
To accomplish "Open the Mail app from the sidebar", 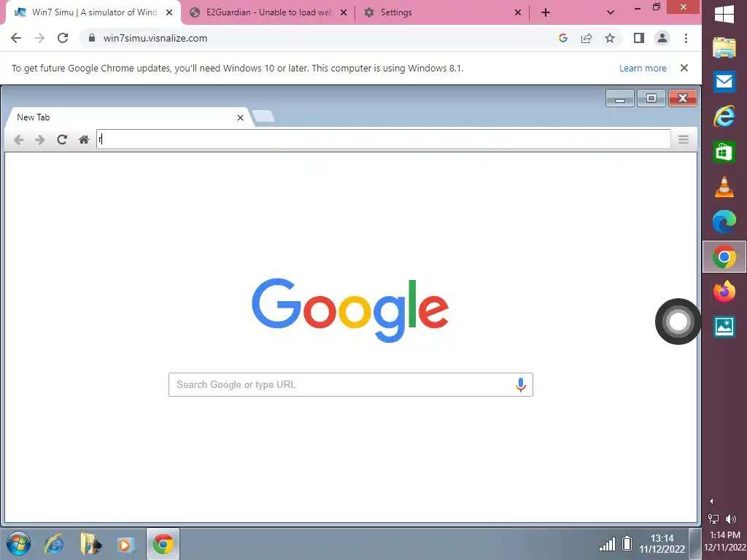I will [724, 82].
